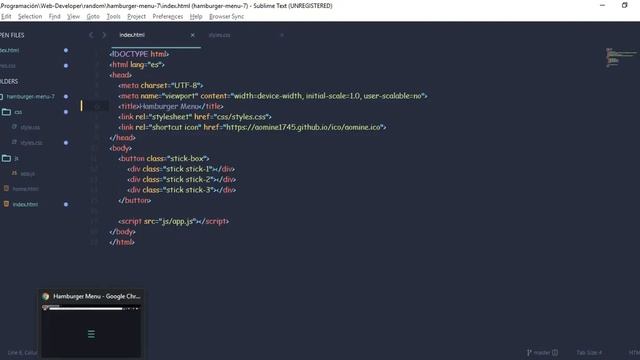Click the master git branch indicator
This screenshot has height=360, width=640.
coord(542,352)
